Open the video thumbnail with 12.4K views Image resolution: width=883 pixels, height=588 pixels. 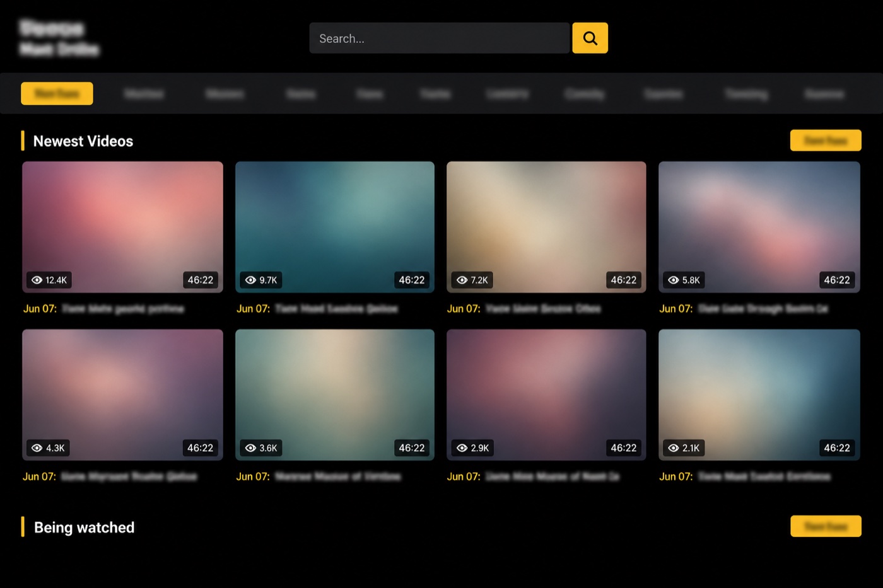[x=122, y=227]
